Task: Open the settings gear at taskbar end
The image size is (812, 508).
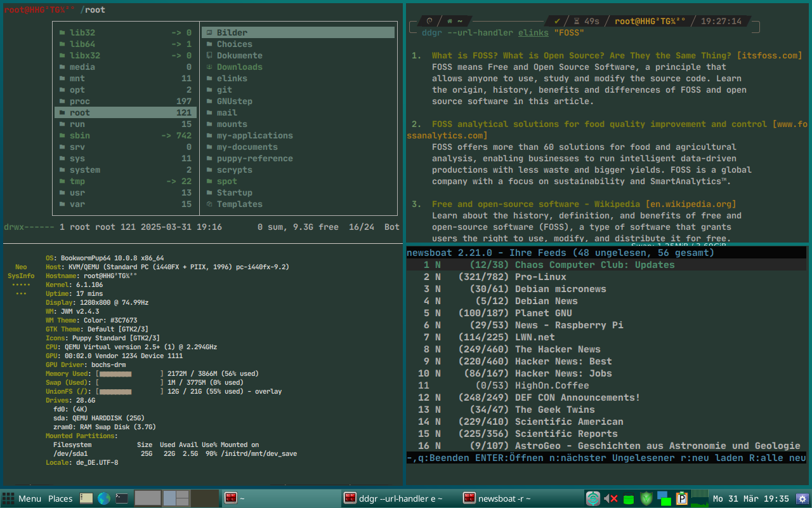Action: 802,498
